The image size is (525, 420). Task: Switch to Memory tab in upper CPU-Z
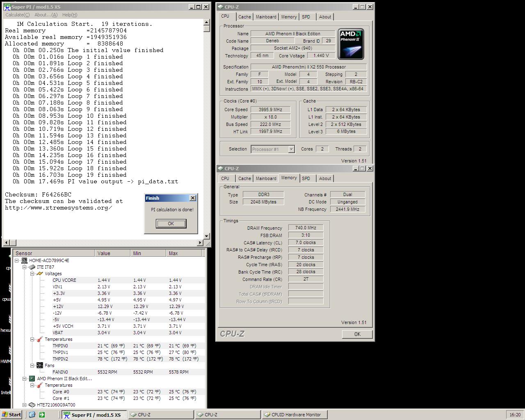[289, 17]
